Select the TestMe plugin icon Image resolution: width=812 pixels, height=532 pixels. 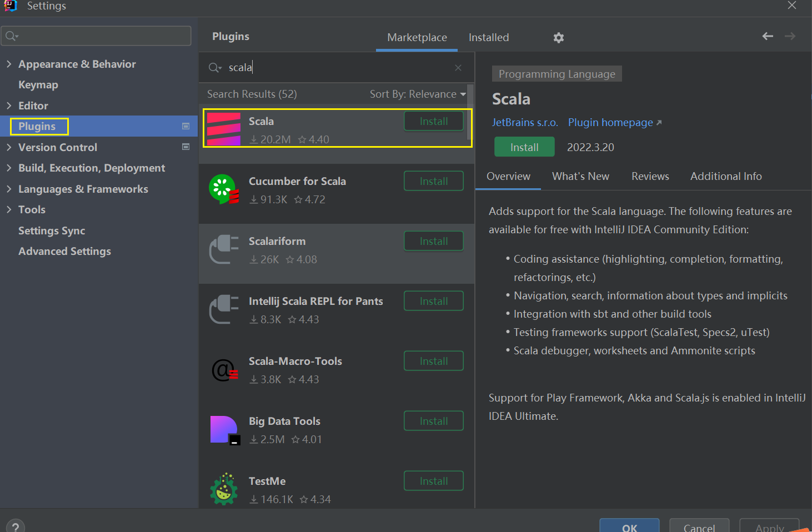(x=224, y=489)
